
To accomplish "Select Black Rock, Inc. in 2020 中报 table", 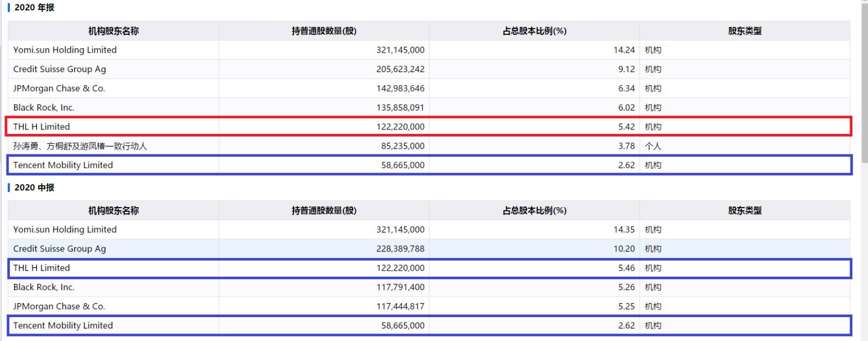I will pos(44,287).
